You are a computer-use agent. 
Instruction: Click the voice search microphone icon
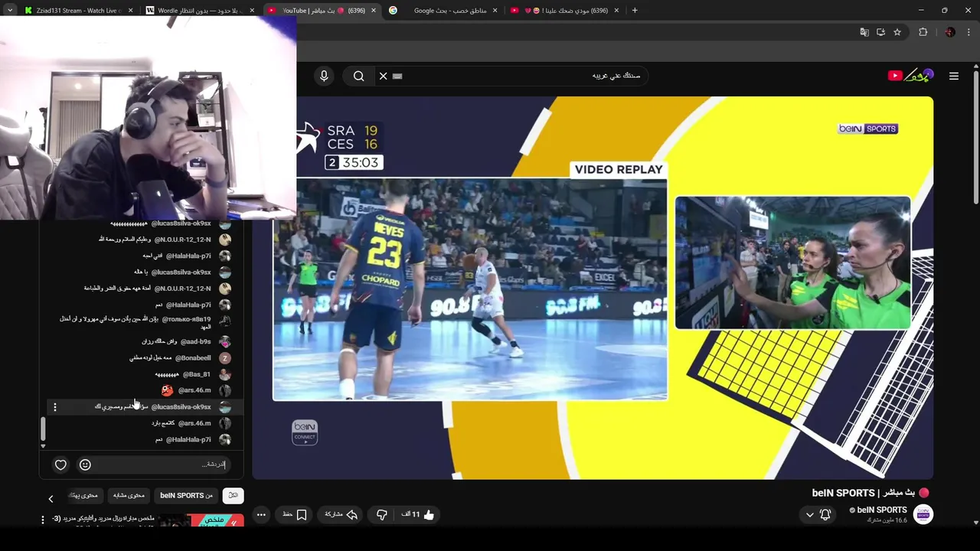[324, 76]
